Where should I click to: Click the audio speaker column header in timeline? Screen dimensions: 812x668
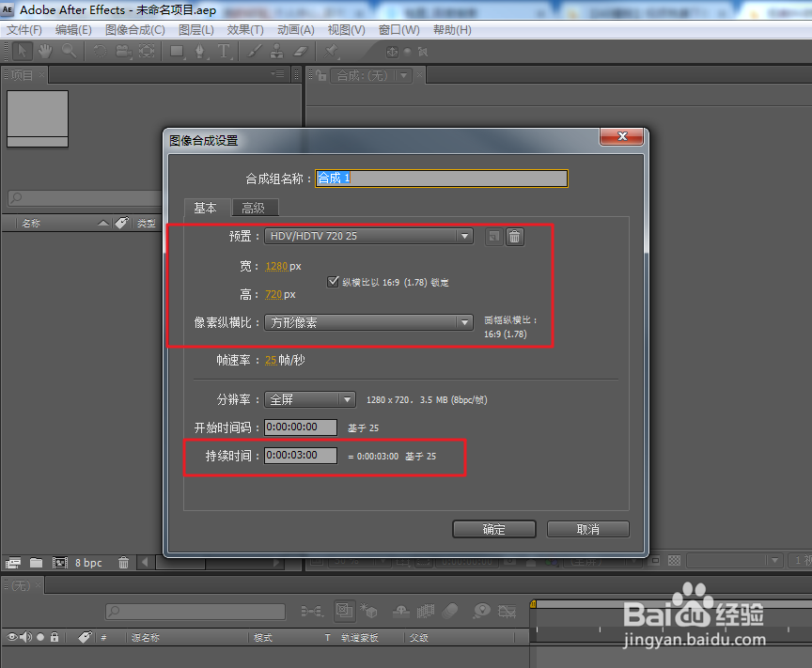[26, 637]
